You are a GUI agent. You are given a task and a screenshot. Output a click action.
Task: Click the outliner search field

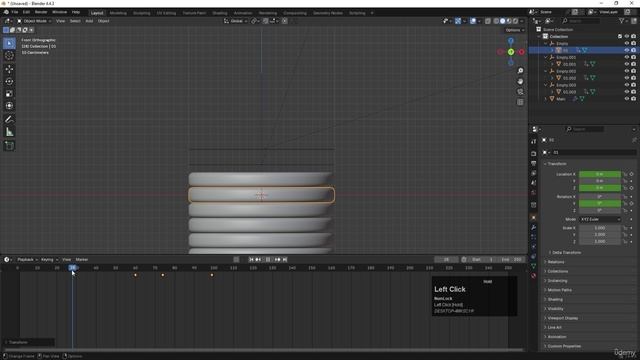[x=581, y=21]
